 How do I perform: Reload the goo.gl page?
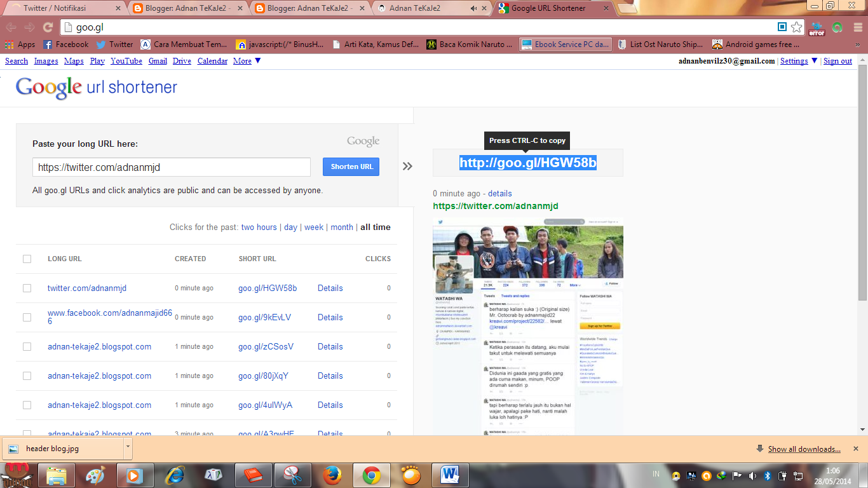pos(48,27)
